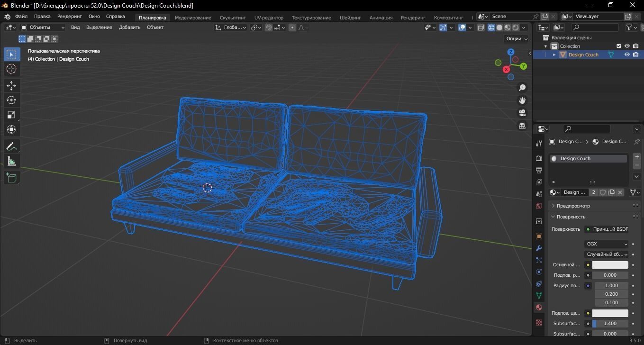Open the Render properties tab
The image size is (644, 345).
coord(539,158)
